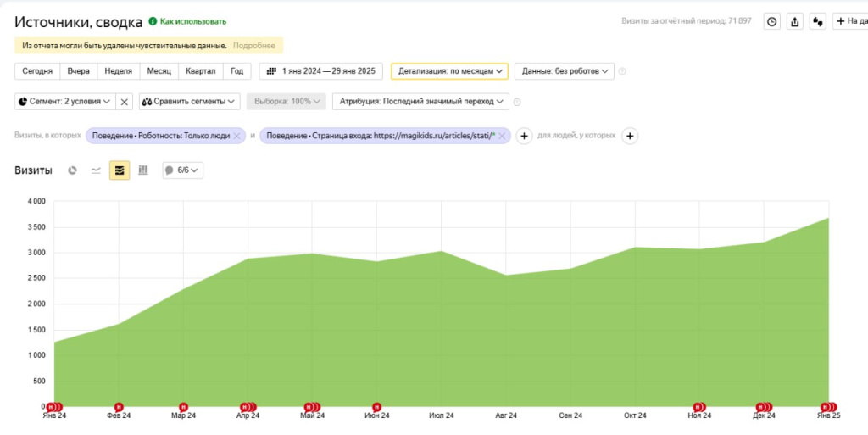Remove the 'Роботность: Только люди' filter
Viewport: 868px width, 435px height.
(x=237, y=136)
